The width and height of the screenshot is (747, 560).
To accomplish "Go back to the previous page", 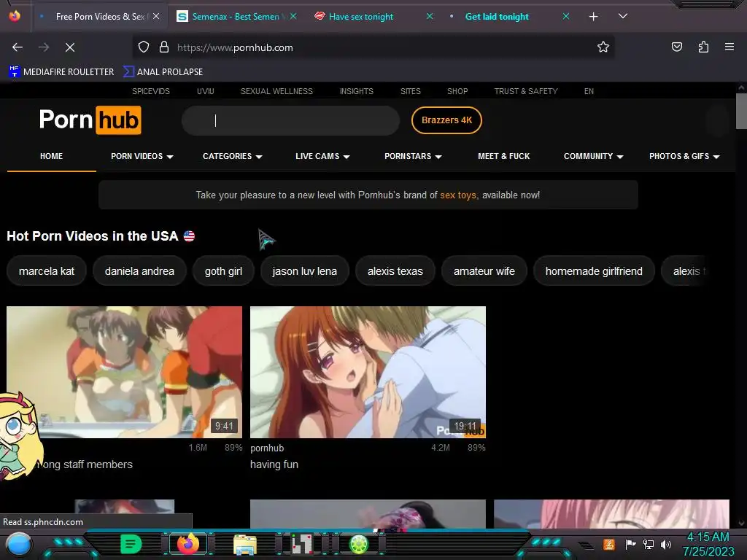I will (18, 47).
